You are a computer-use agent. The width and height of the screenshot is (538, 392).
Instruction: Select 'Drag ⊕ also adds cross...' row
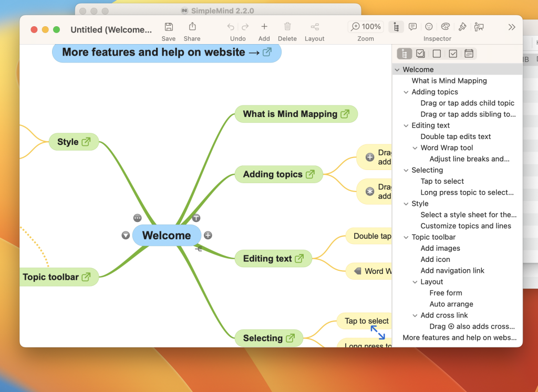[458, 326]
